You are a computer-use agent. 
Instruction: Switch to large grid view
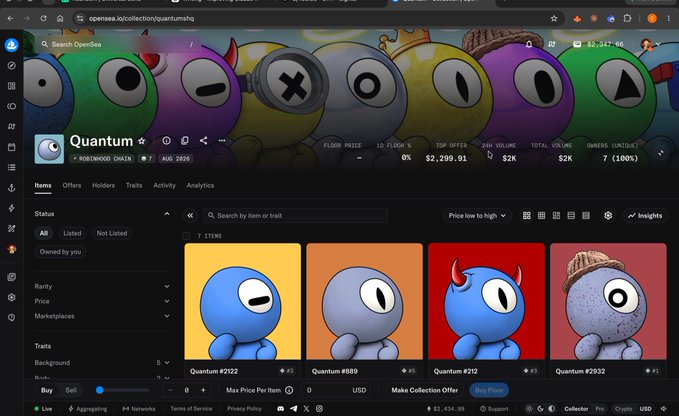(x=527, y=216)
